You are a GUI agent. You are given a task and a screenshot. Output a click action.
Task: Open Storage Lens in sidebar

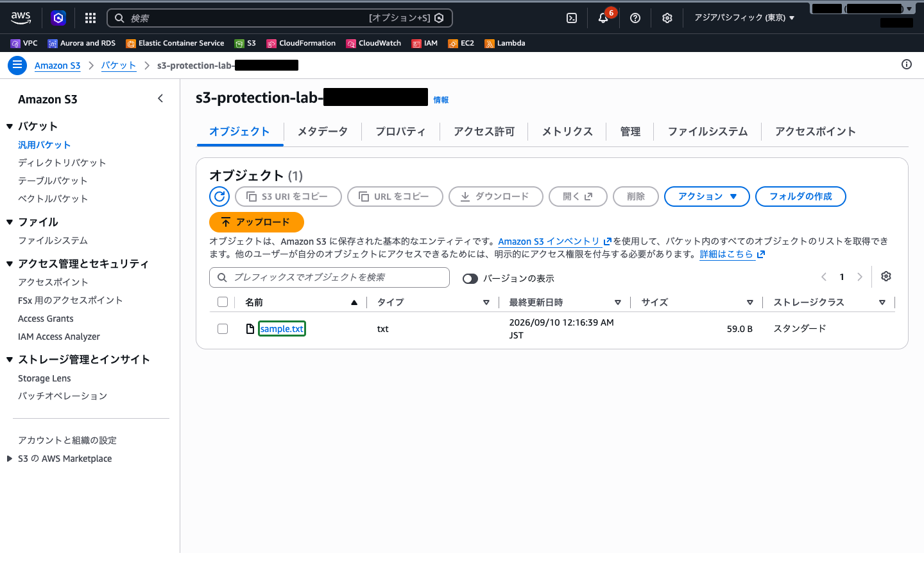pos(44,378)
